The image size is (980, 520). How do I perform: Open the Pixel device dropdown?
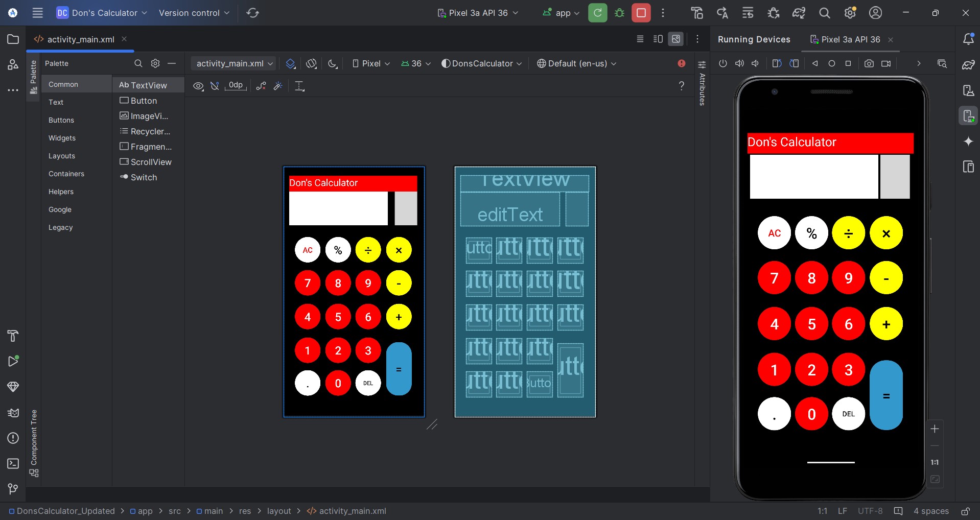(371, 63)
